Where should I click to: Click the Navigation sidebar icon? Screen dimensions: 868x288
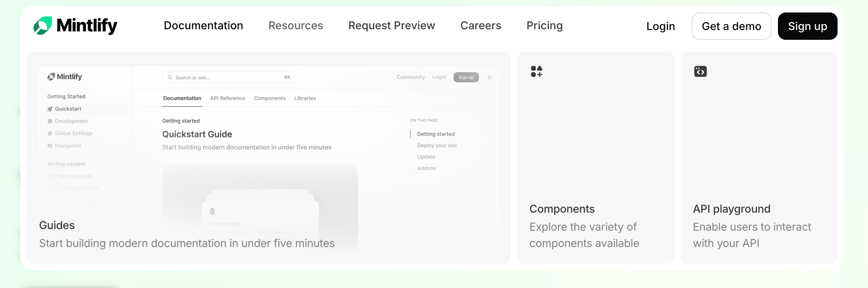tap(50, 146)
